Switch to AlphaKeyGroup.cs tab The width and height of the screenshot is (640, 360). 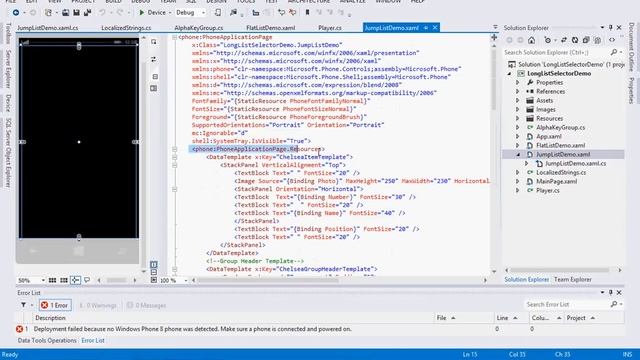click(199, 28)
